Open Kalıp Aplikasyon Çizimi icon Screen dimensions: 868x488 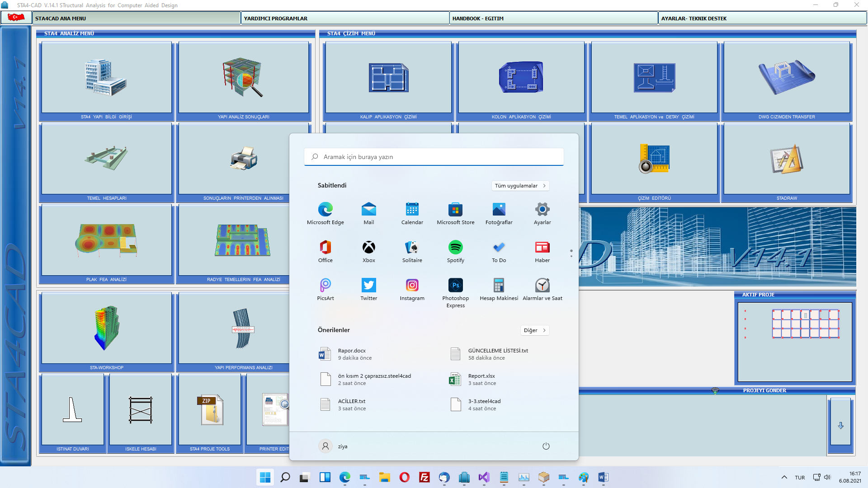tap(388, 77)
